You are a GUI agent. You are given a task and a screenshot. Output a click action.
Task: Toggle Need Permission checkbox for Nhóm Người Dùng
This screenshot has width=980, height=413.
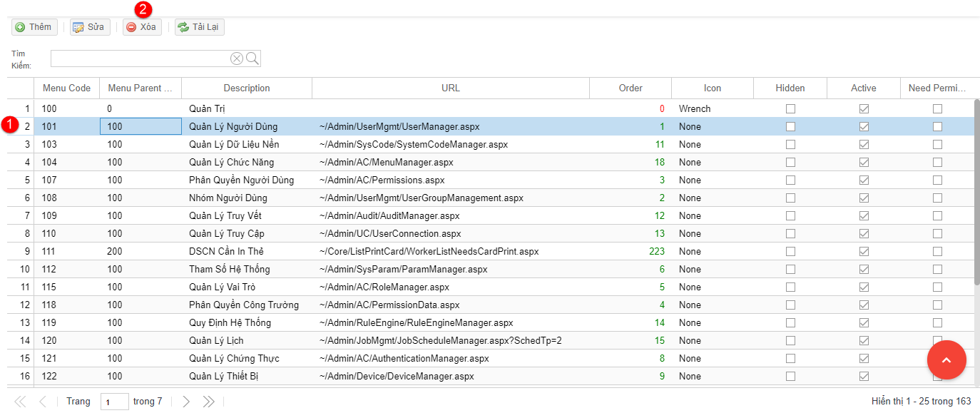(x=937, y=198)
